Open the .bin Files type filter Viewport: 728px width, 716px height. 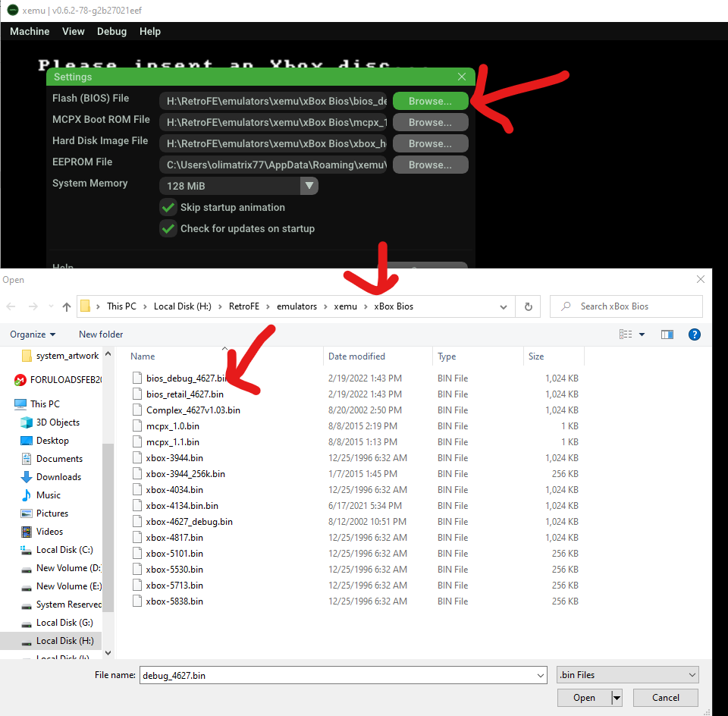tap(627, 675)
